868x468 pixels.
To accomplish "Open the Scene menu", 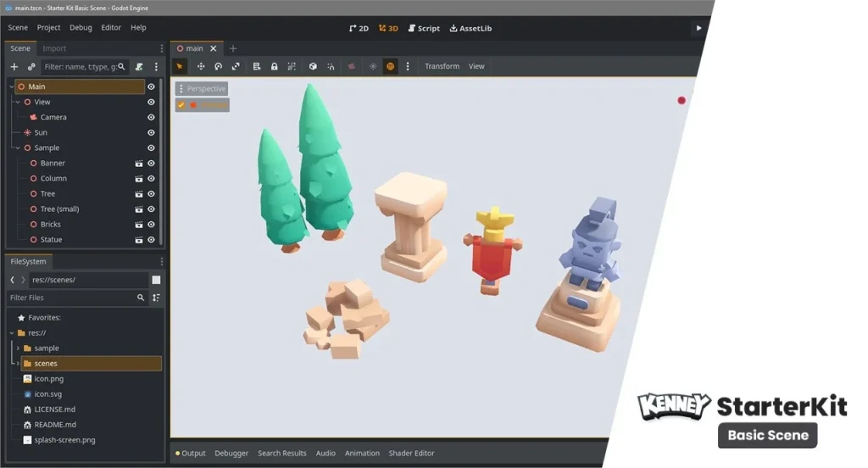I will coord(18,28).
